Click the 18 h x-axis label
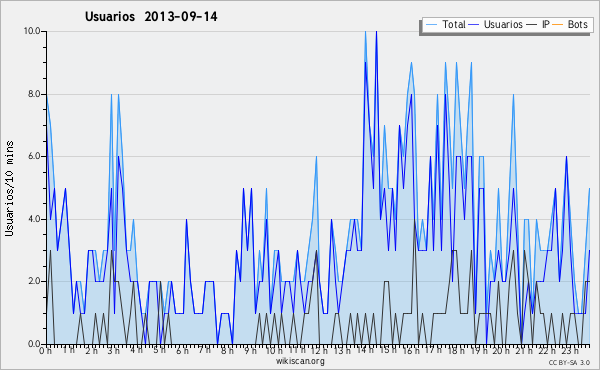Screen dimensions: 600x370 [x=456, y=351]
